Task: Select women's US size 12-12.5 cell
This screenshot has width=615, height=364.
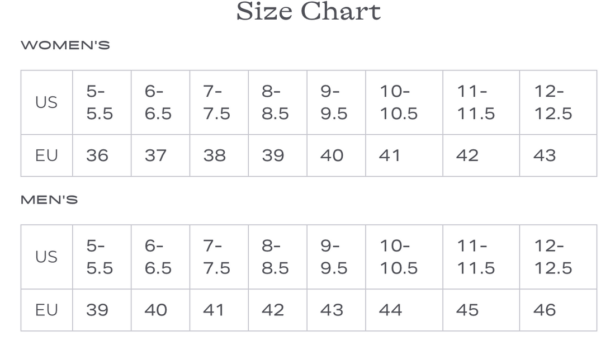Action: tap(553, 102)
